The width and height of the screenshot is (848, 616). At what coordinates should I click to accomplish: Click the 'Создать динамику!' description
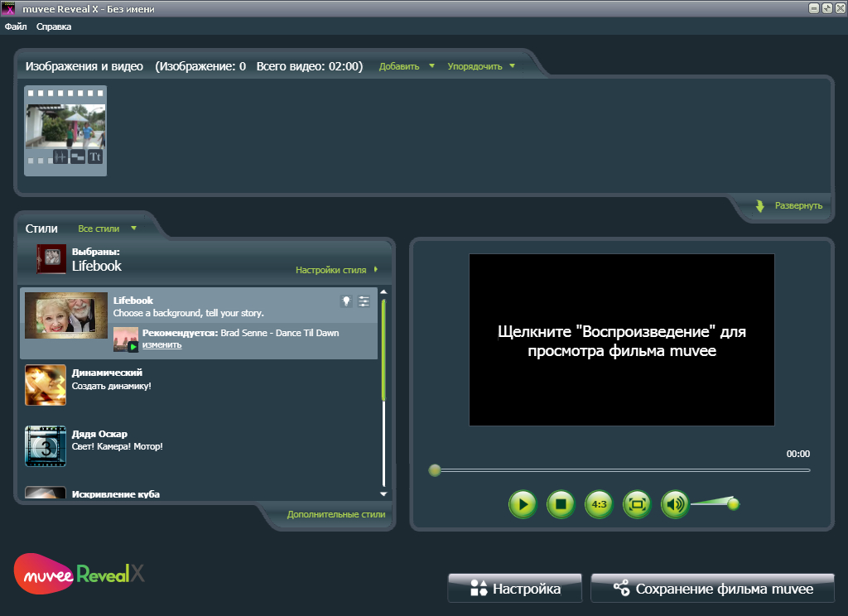(112, 386)
